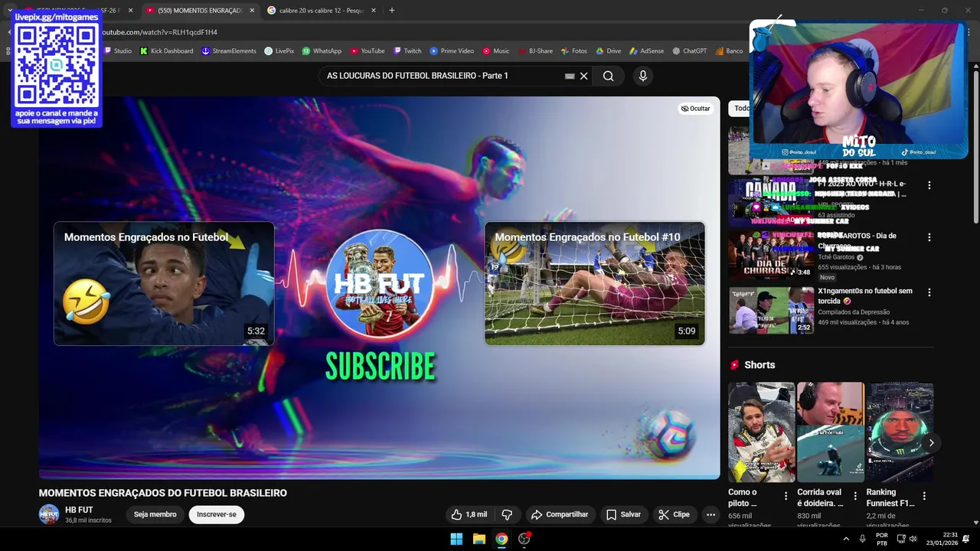Open the LivePix bookmark

279,51
